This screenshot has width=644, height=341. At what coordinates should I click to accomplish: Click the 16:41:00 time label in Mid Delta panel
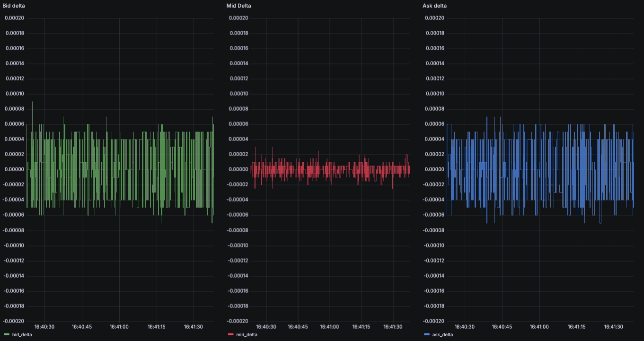[x=329, y=327]
